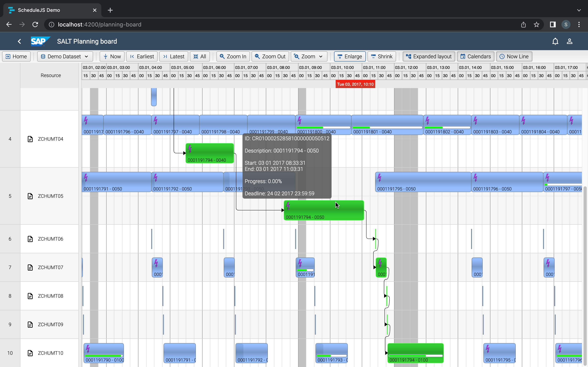Expand the browser tab overview chevron
This screenshot has height=367, width=588.
[x=579, y=10]
